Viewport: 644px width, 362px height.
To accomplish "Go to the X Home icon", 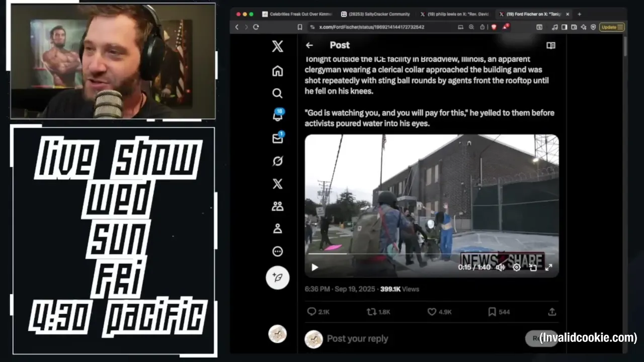I will [277, 71].
